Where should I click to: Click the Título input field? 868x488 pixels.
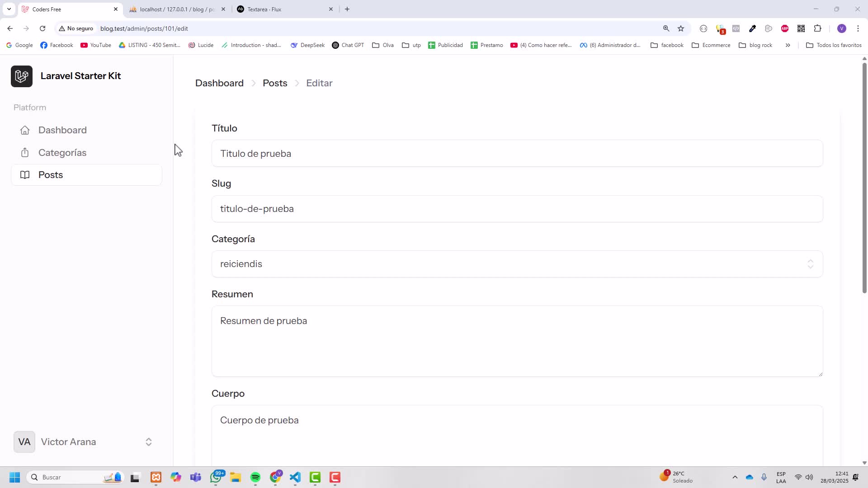coord(517,154)
